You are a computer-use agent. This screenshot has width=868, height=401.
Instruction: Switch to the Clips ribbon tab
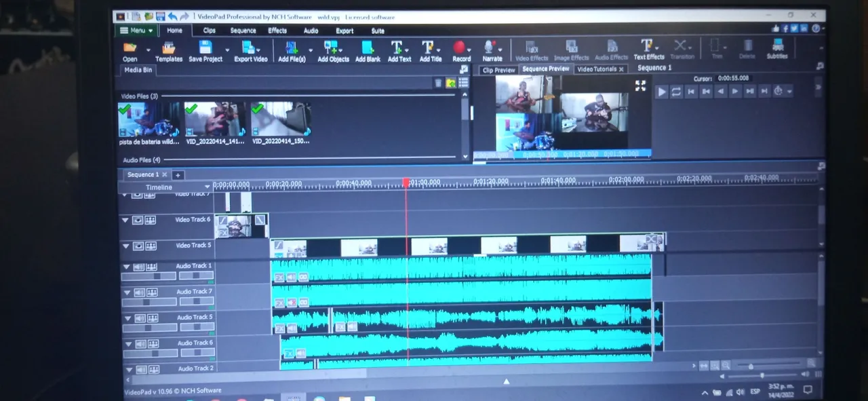(210, 31)
